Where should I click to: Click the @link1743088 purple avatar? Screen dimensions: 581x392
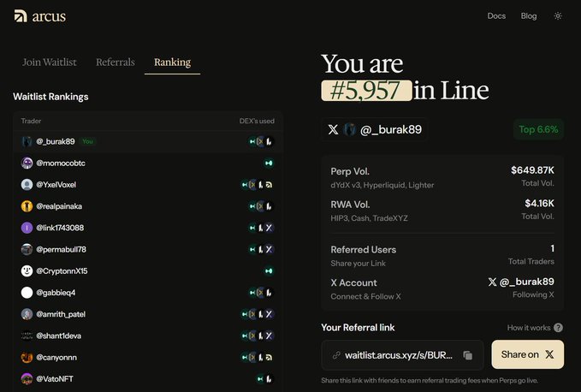click(27, 228)
